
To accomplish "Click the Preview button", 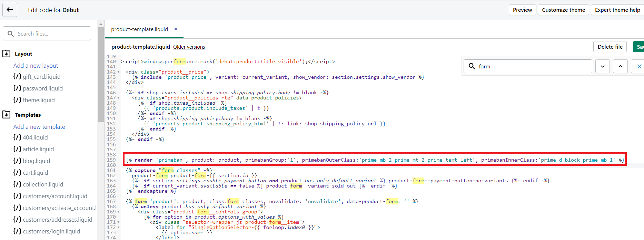I will tap(522, 10).
